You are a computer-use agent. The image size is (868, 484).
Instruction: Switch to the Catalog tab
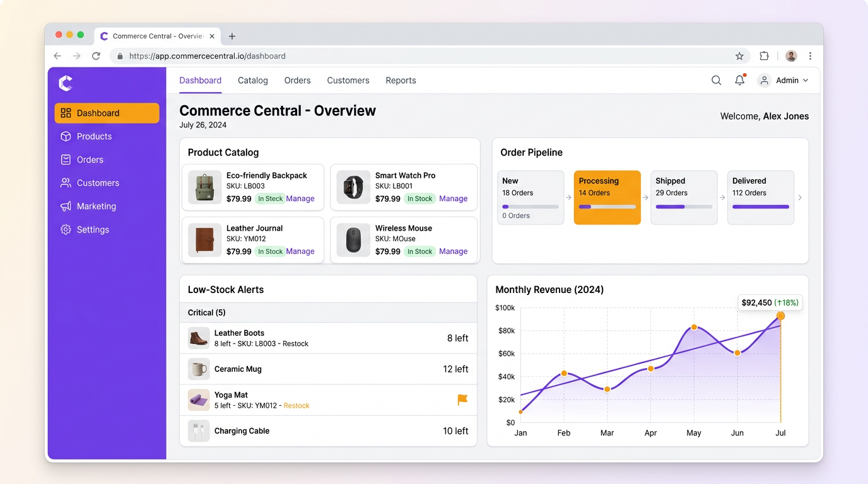click(253, 81)
